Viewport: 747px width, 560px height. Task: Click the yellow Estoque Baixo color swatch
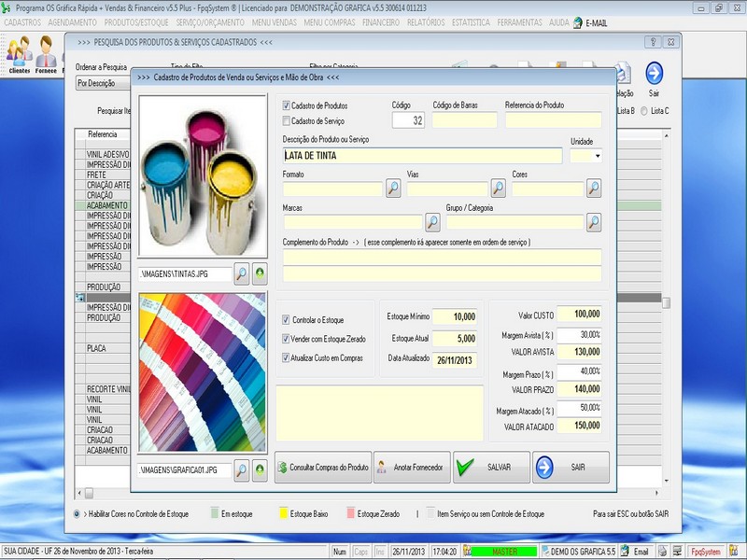[280, 513]
